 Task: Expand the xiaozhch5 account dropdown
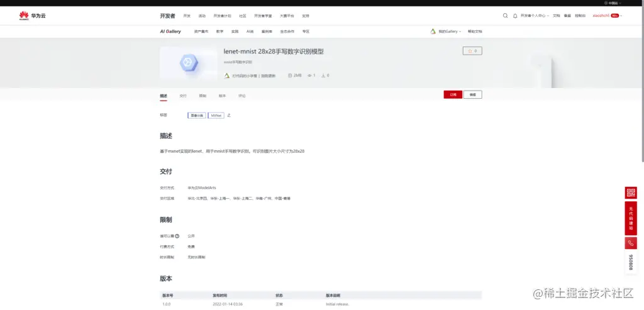pyautogui.click(x=608, y=16)
